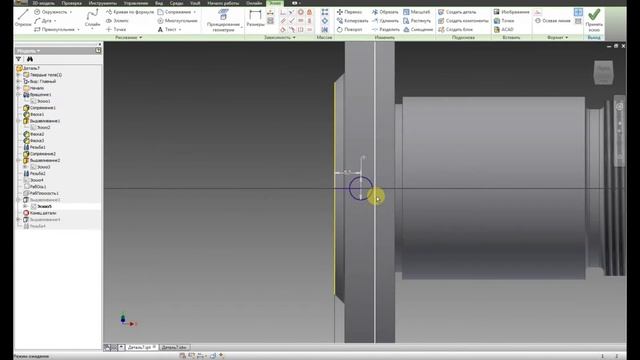Click the Поворот rotate tool
Image resolution: width=640 pixels, height=360 pixels.
pyautogui.click(x=349, y=29)
